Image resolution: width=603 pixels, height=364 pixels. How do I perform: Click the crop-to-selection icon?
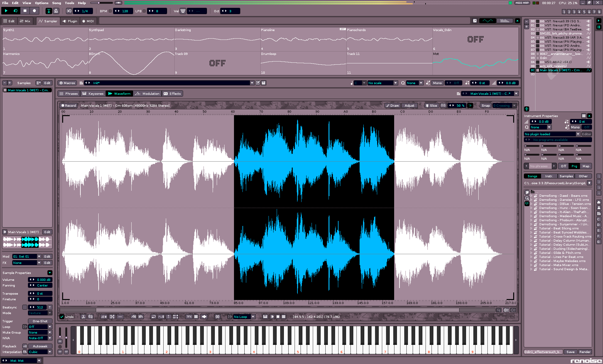tap(90, 317)
